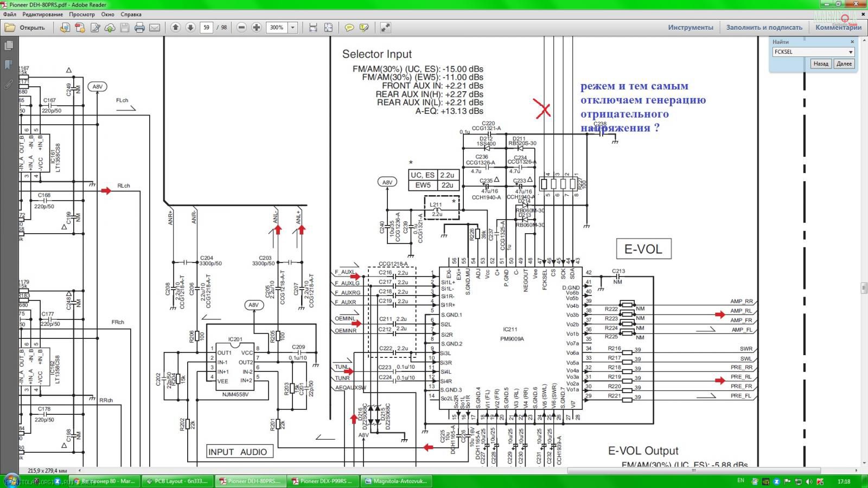Click the 300% zoom value field
This screenshot has height=488, width=868.
(x=277, y=27)
